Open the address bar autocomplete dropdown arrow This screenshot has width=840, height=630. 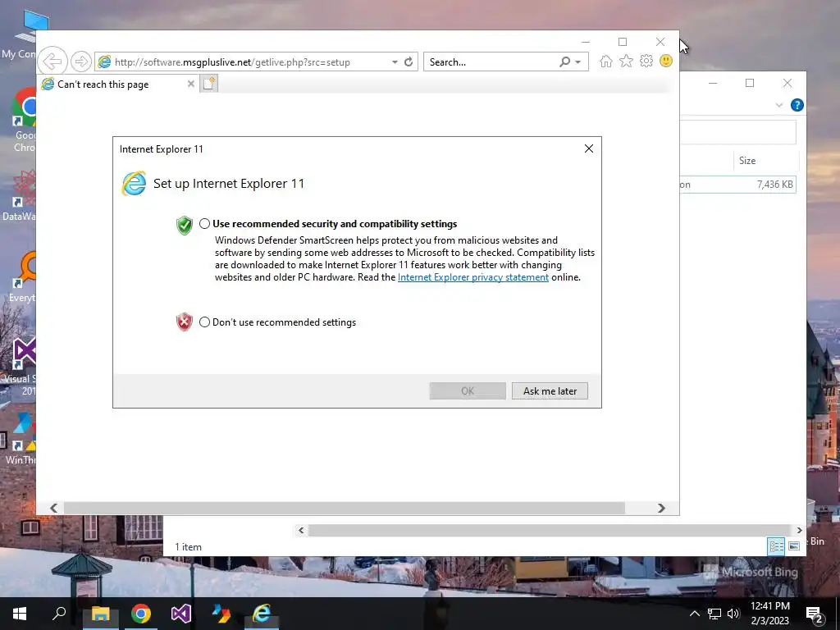[395, 62]
